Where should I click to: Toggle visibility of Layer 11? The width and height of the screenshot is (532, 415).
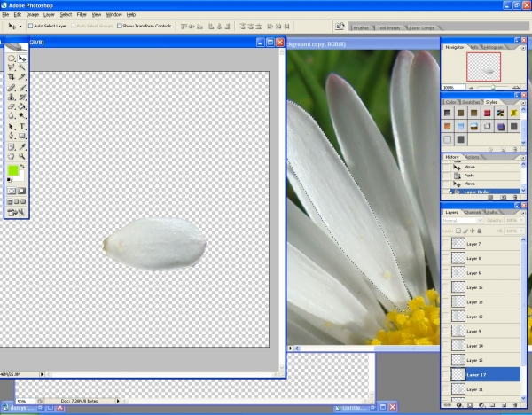[445, 389]
